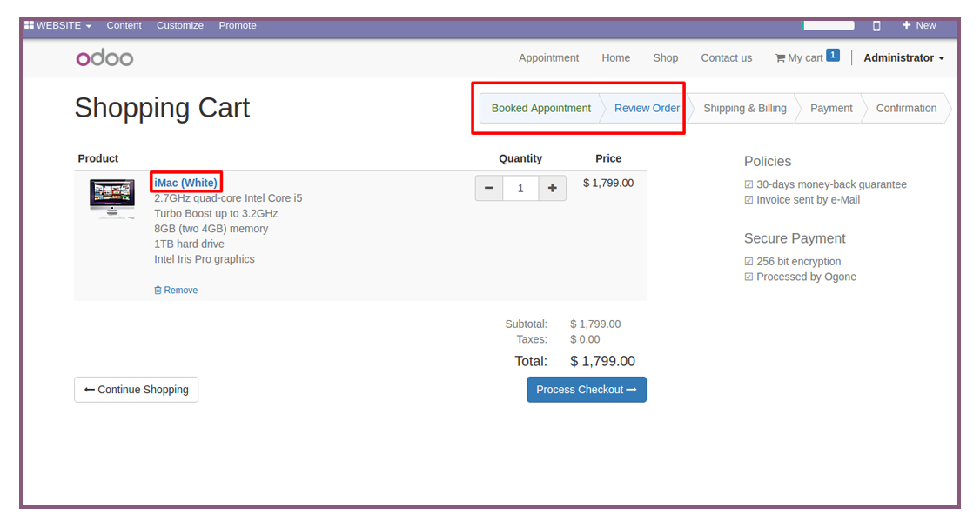Viewport: 980px width, 528px height.
Task: Click the Processed by Ogone text
Action: tap(806, 277)
